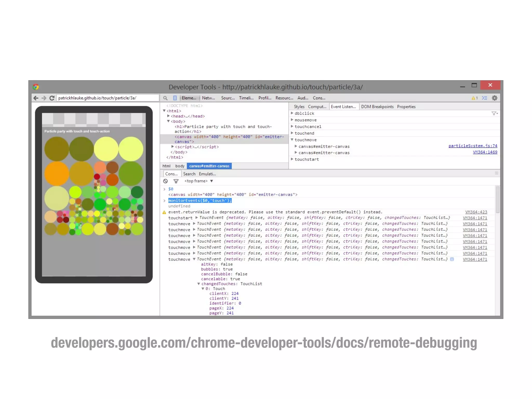Collapse the touchmove listener section
The width and height of the screenshot is (532, 399).
coord(292,140)
